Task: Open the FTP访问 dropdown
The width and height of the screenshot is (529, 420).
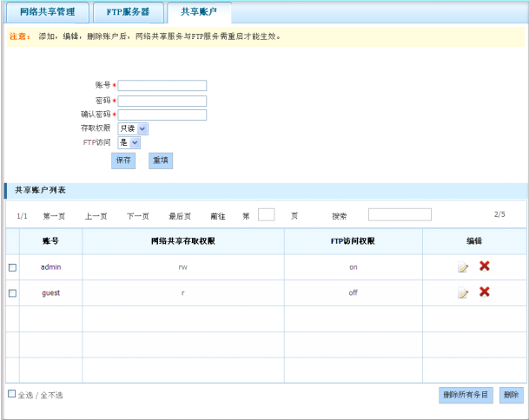Action: click(129, 142)
